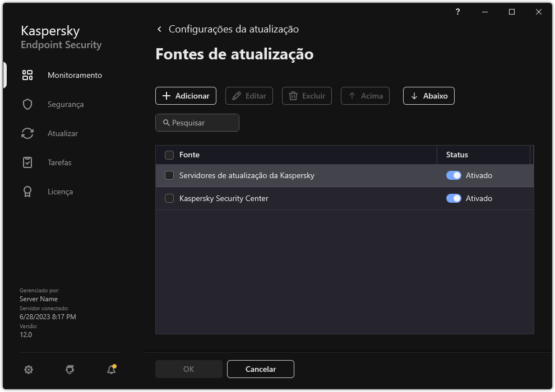Open the Atualizar section icon
The image size is (555, 392).
tap(27, 133)
